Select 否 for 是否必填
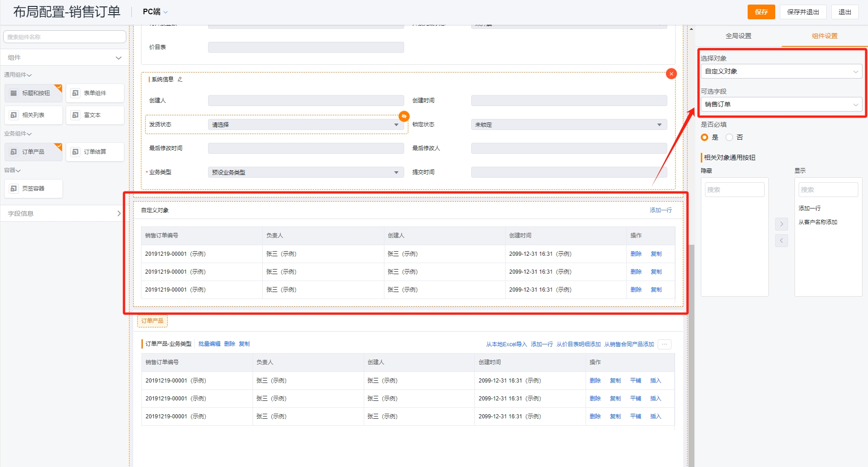 click(x=729, y=137)
